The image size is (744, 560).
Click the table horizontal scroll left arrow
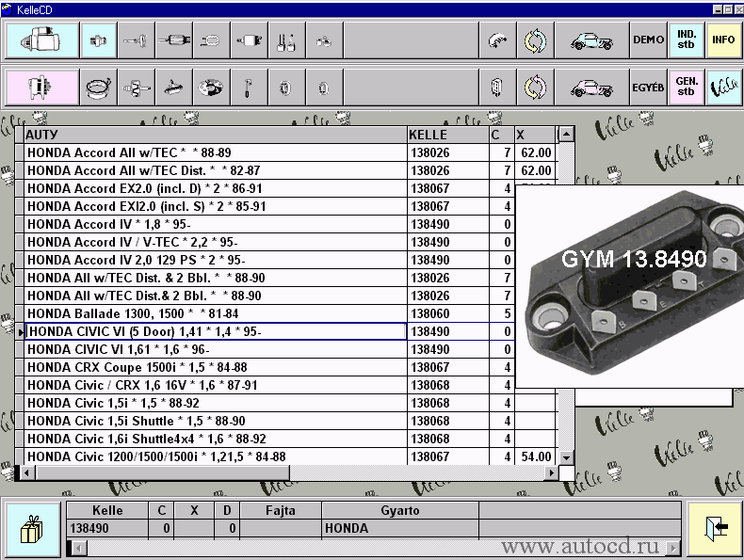27,472
